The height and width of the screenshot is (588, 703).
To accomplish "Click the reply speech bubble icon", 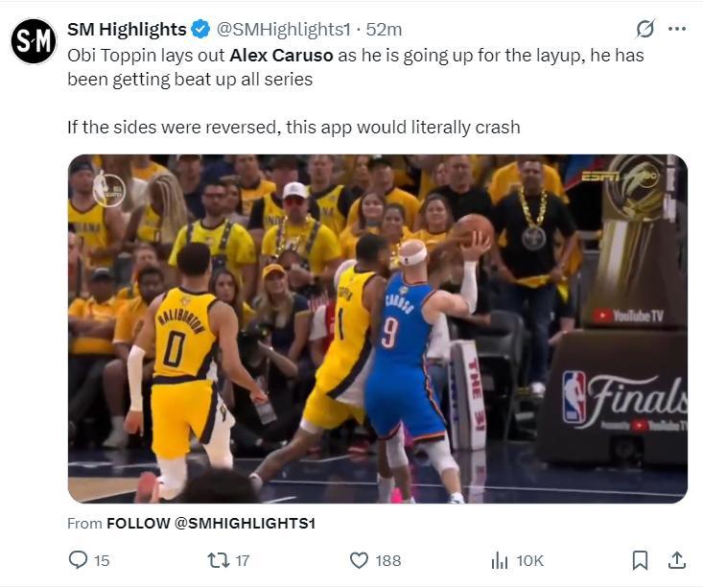I will click(x=79, y=560).
